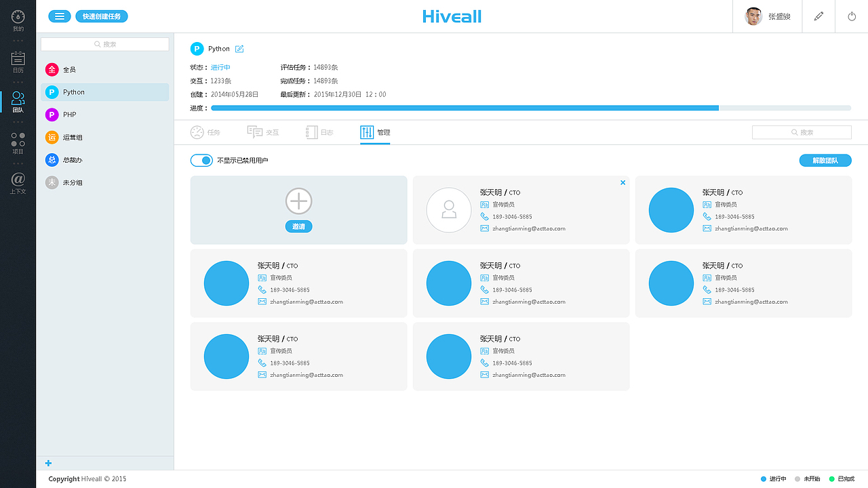This screenshot has height=488, width=868.
Task: Select the 全员 team
Action: 105,70
